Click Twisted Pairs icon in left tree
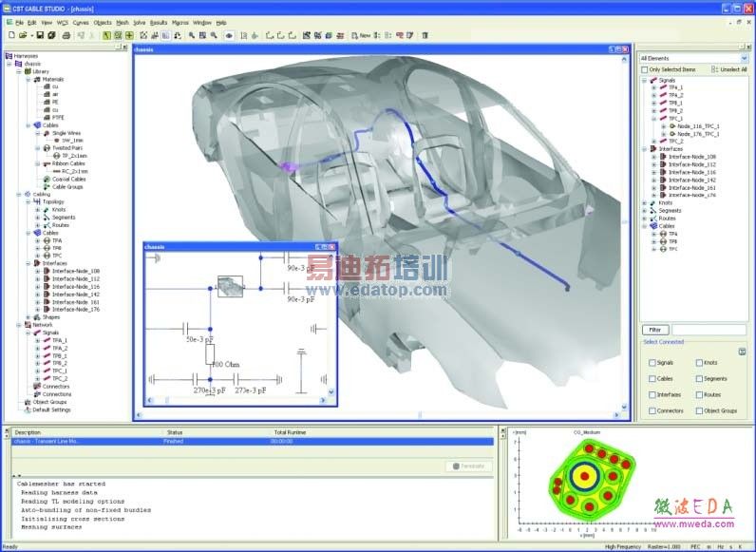The image size is (756, 552). click(x=47, y=148)
